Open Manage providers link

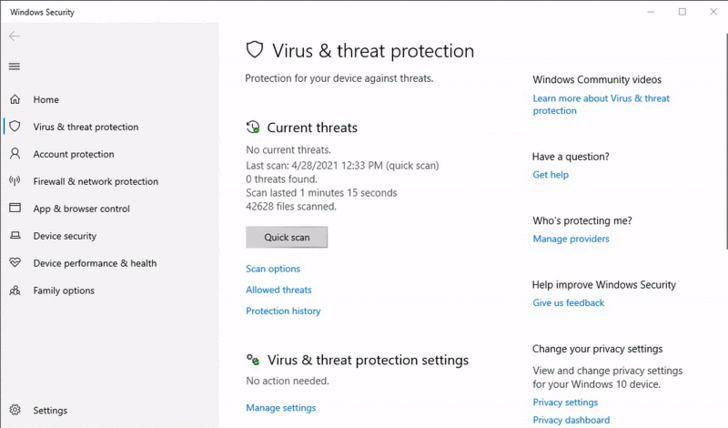click(x=571, y=239)
